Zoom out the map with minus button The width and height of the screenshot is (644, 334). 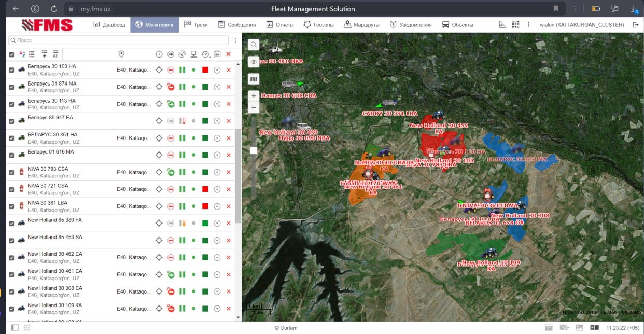pyautogui.click(x=254, y=108)
